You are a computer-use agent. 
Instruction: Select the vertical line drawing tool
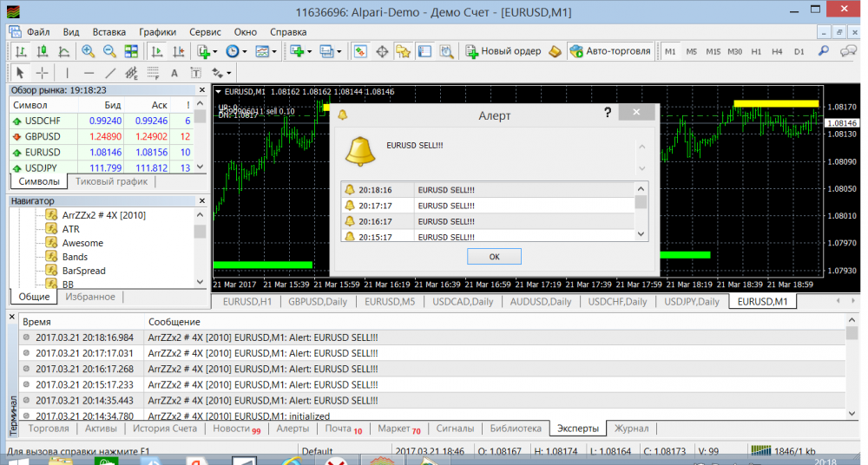pyautogui.click(x=67, y=73)
